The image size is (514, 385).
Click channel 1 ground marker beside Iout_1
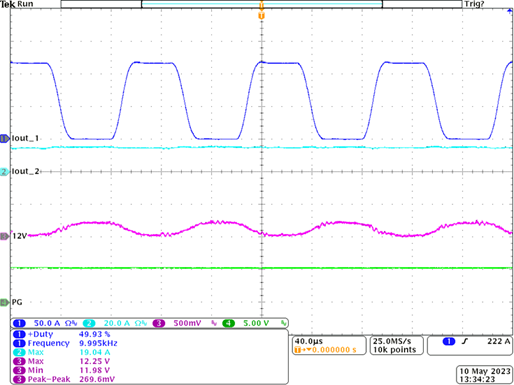coord(5,138)
